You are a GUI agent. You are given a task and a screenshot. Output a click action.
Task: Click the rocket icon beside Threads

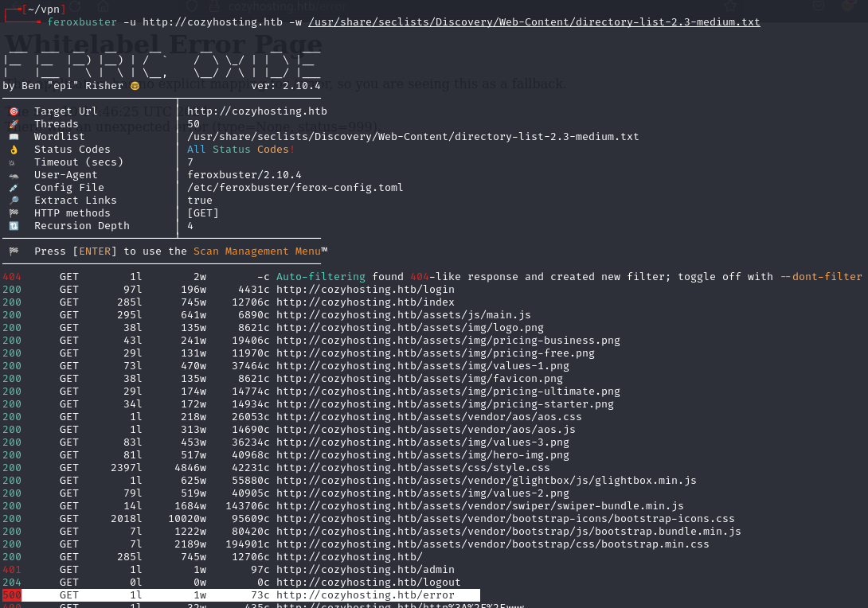tap(14, 123)
